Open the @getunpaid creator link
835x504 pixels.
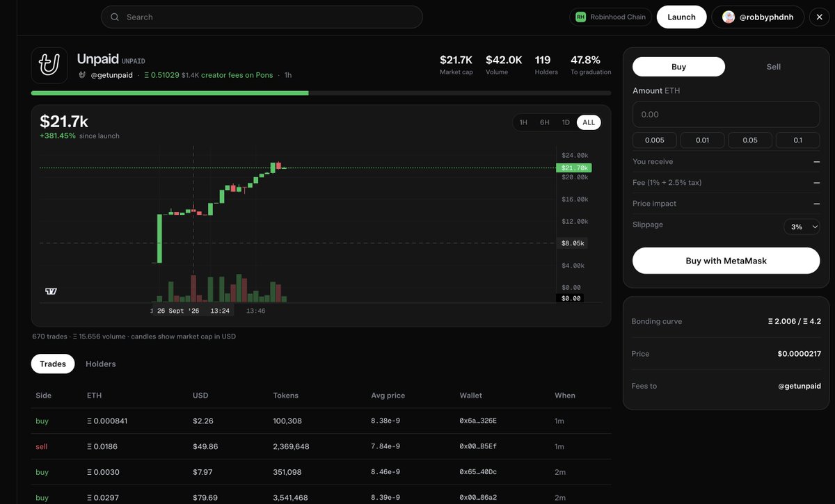pos(111,75)
